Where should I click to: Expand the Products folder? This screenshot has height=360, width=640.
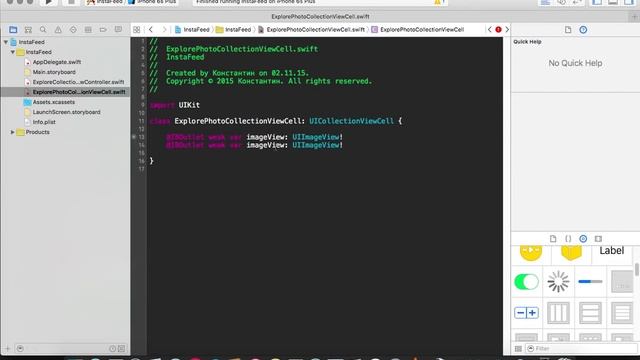click(x=13, y=132)
